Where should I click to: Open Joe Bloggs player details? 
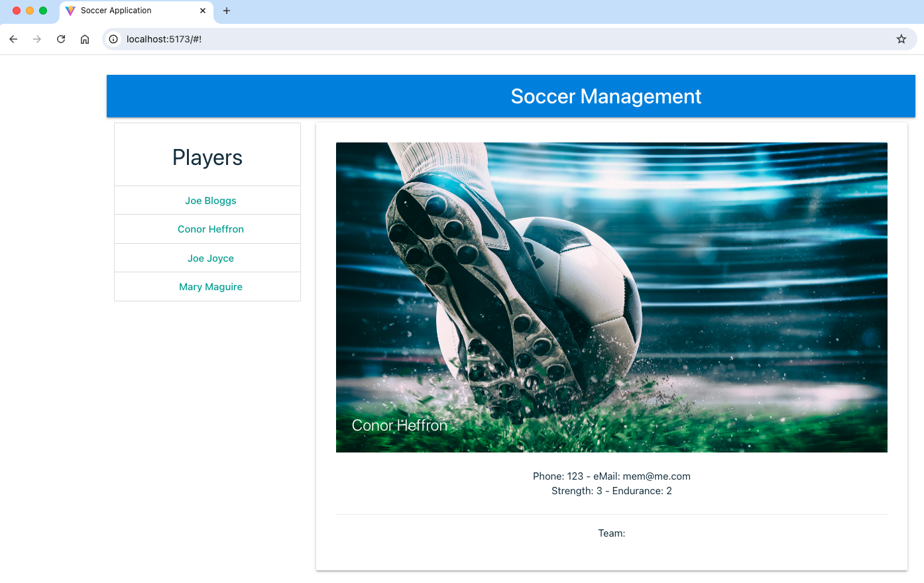[x=210, y=201]
